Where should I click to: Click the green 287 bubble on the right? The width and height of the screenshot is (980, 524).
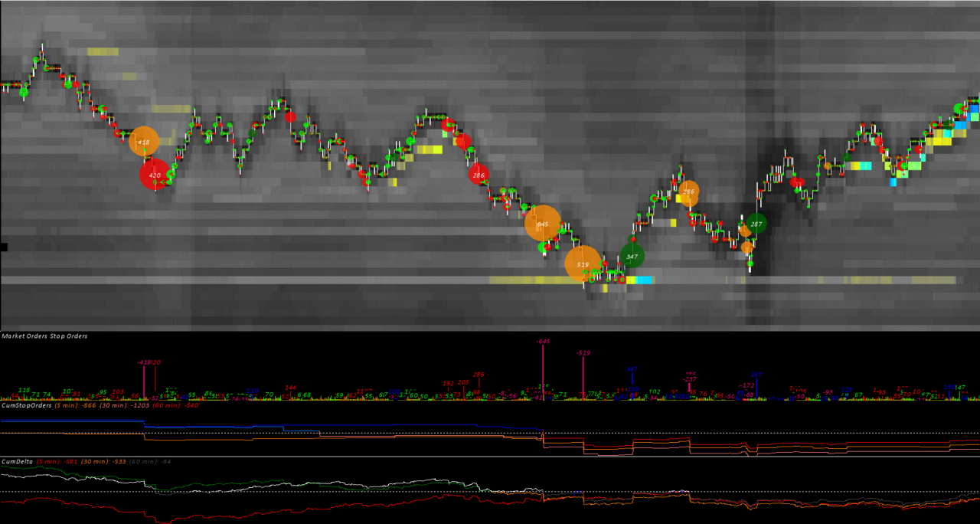click(756, 224)
